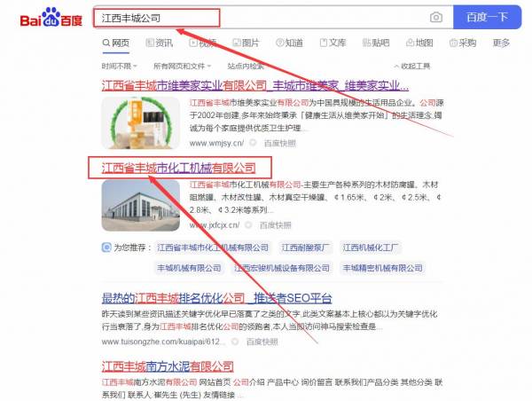The image size is (532, 401).
Task: Open camera image search in search box
Action: (x=435, y=18)
